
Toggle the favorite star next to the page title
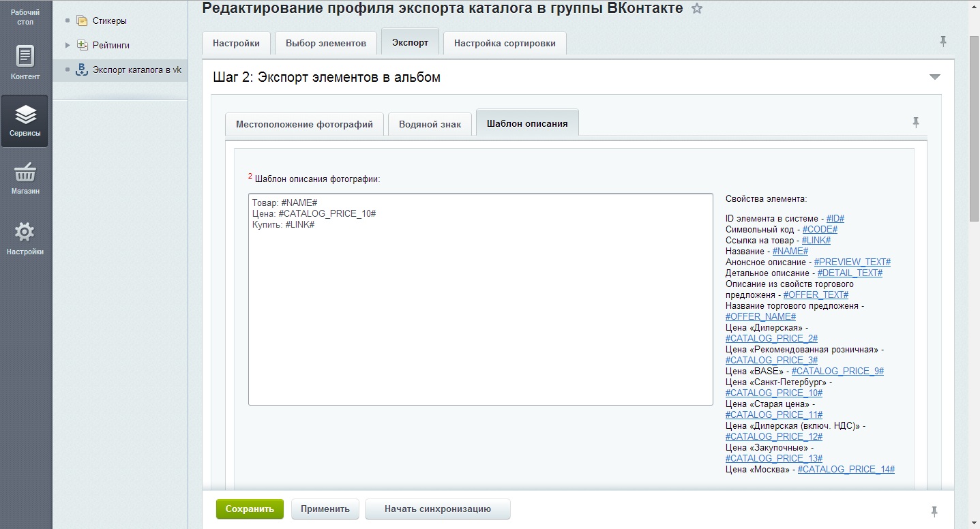click(x=696, y=8)
